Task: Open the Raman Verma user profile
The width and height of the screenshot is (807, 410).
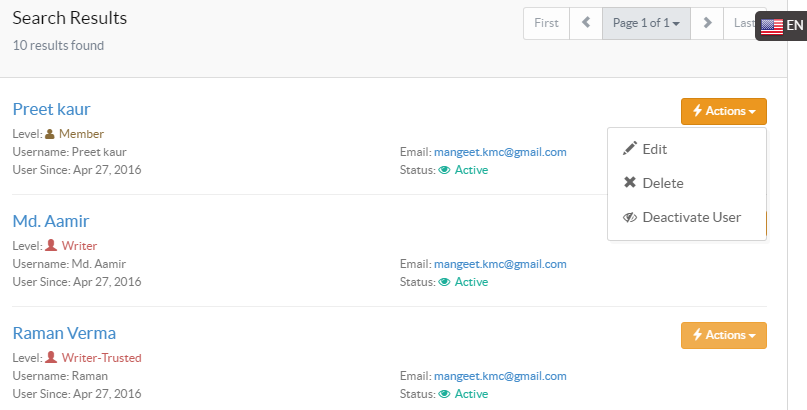Action: [64, 333]
